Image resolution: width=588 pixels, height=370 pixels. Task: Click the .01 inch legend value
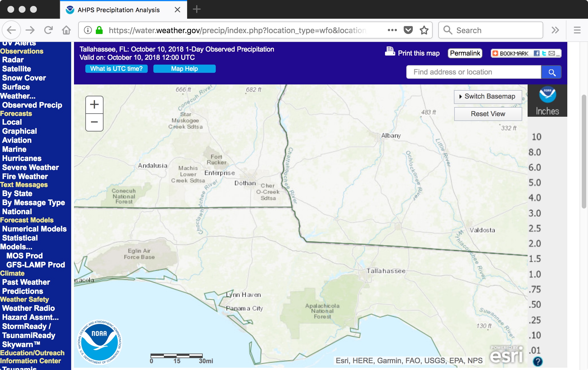(535, 350)
